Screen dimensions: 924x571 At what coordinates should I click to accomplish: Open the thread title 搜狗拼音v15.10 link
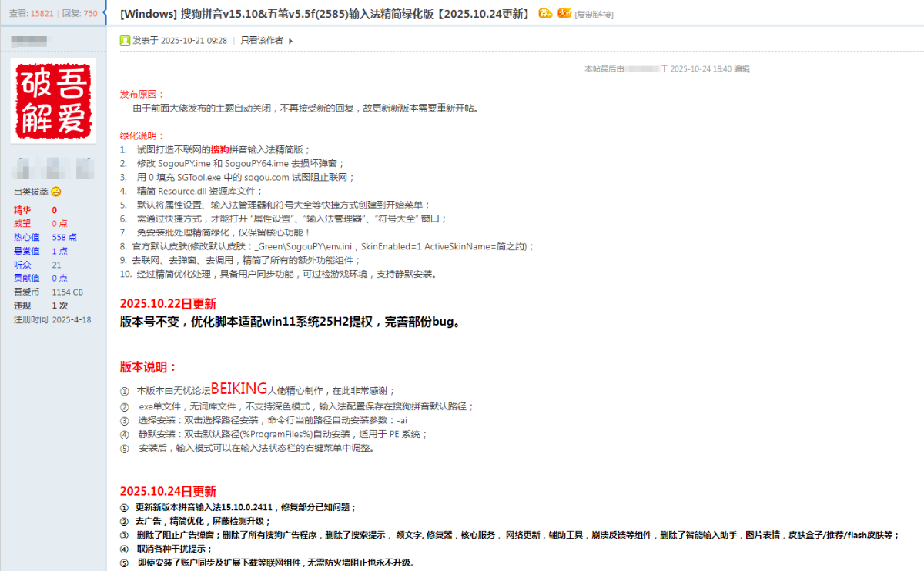pyautogui.click(x=324, y=14)
